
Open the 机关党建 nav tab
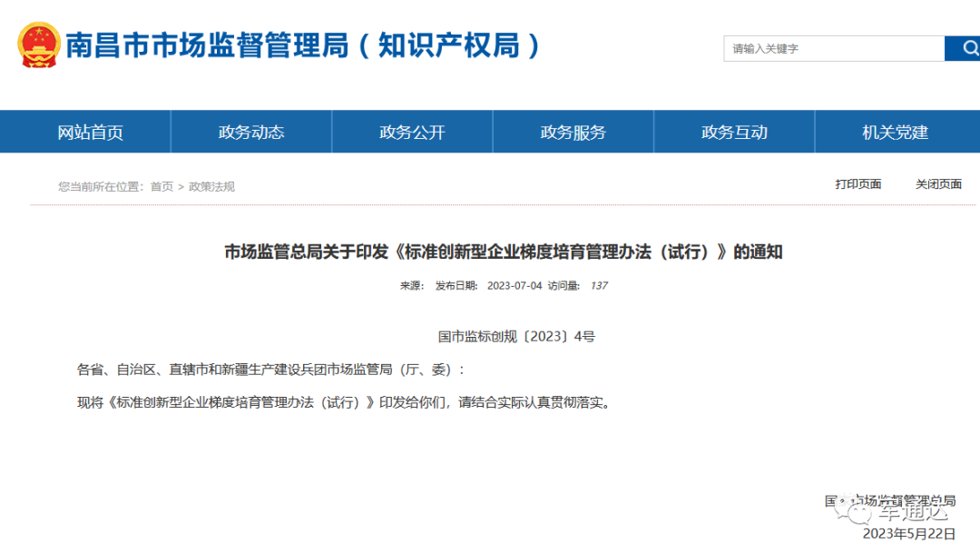pyautogui.click(x=895, y=132)
